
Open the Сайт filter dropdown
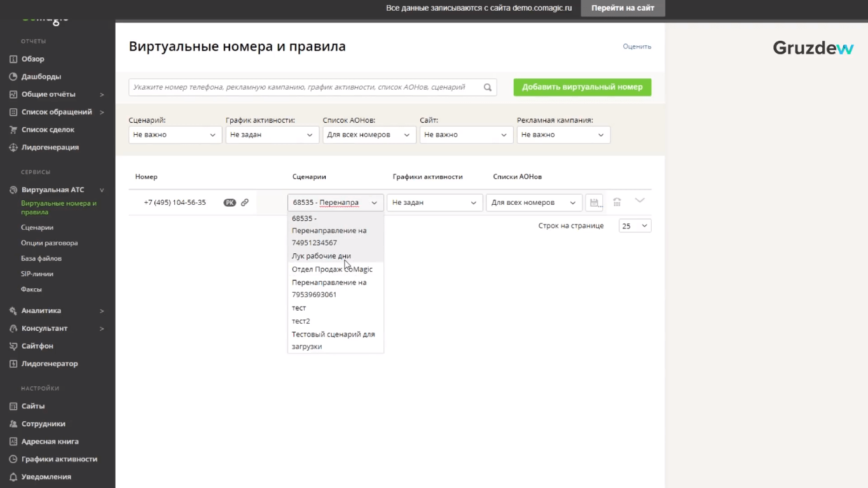point(466,135)
